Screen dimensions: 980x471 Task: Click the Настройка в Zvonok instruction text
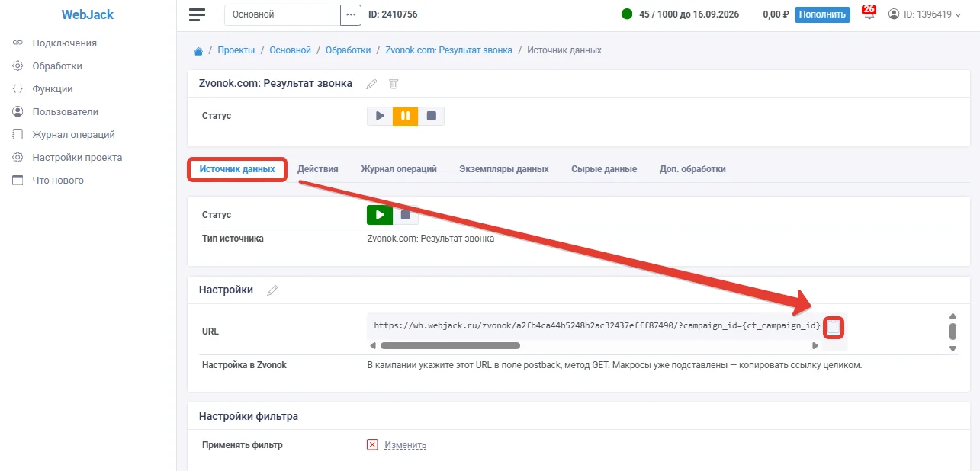click(x=614, y=365)
